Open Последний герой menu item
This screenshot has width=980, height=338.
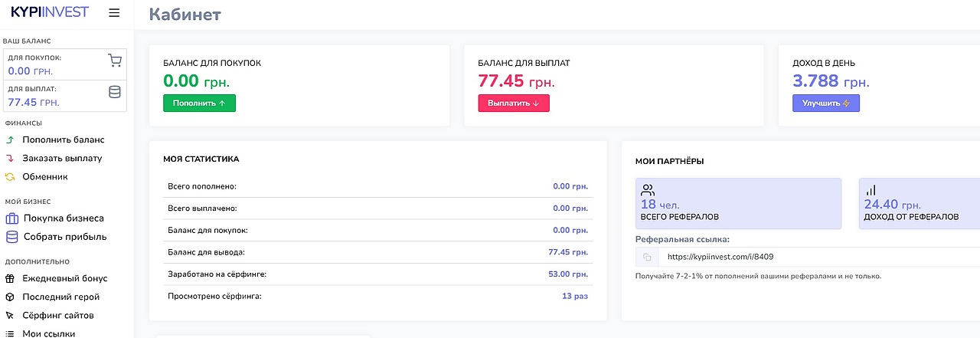tap(61, 297)
